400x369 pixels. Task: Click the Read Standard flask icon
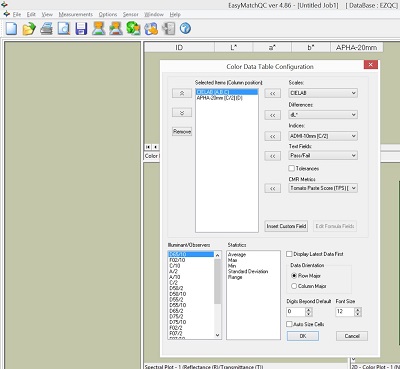point(99,28)
